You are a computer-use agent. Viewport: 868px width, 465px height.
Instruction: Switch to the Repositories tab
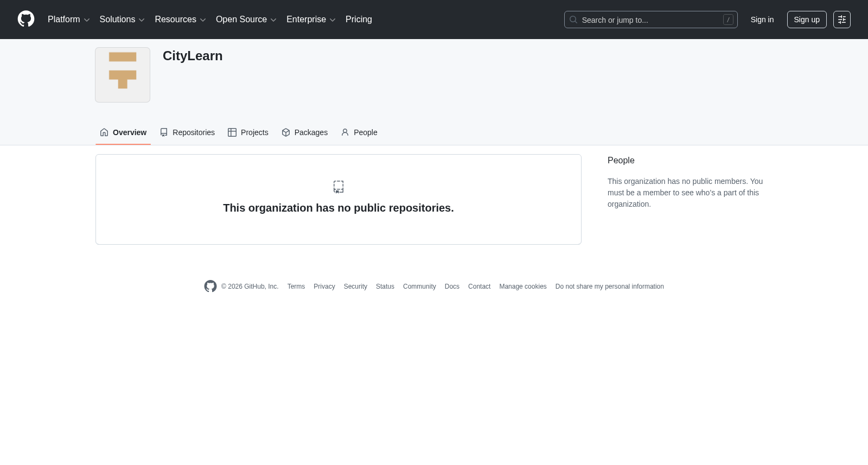pos(187,132)
